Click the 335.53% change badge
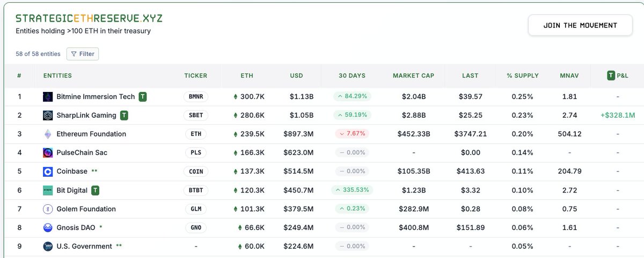Image resolution: width=644 pixels, height=258 pixels. pyautogui.click(x=352, y=190)
